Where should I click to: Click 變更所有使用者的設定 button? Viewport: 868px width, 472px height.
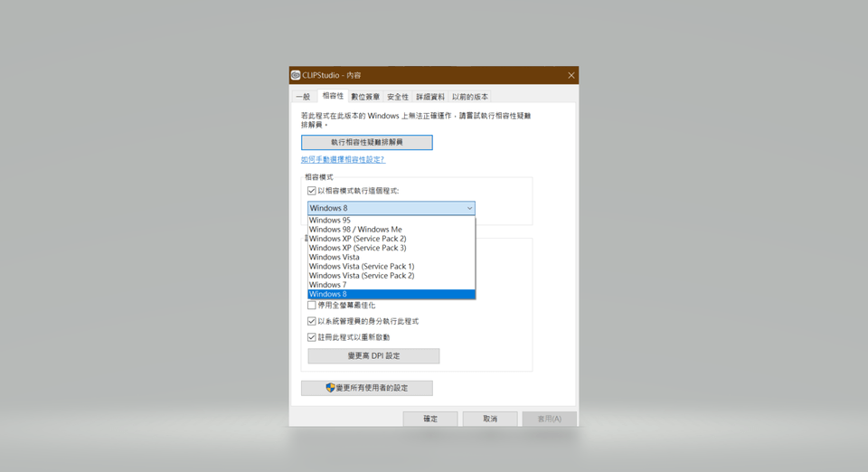(x=367, y=388)
